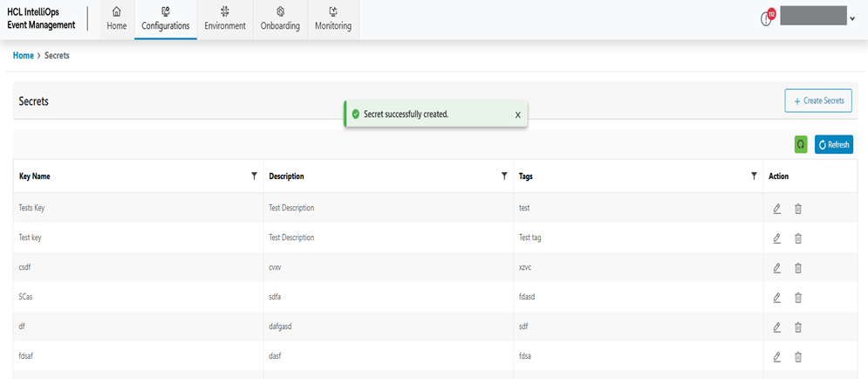Open the Description column filter
868x379 pixels.
tap(504, 176)
